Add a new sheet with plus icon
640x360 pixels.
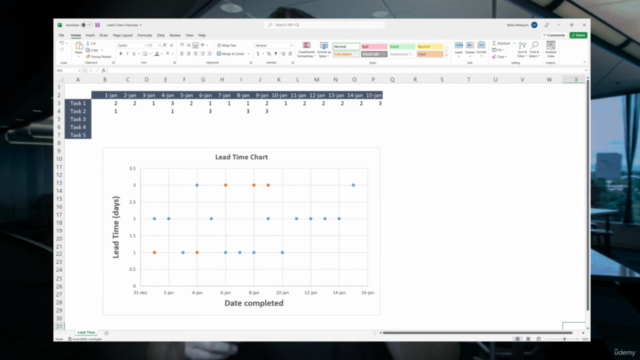[x=107, y=333]
